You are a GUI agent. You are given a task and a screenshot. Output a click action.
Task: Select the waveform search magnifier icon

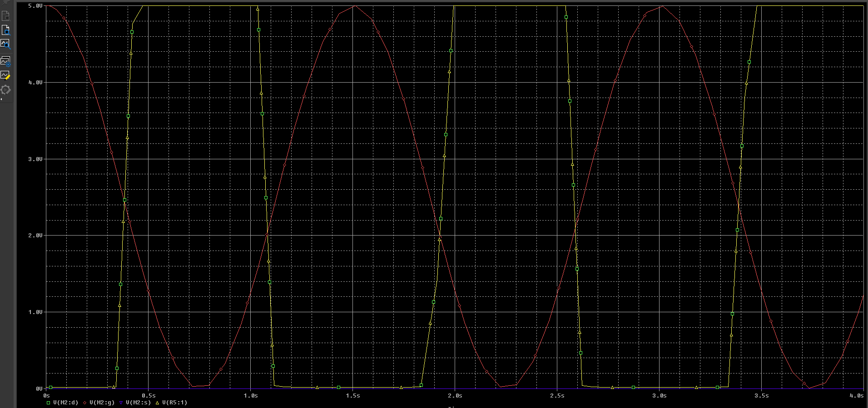6,44
